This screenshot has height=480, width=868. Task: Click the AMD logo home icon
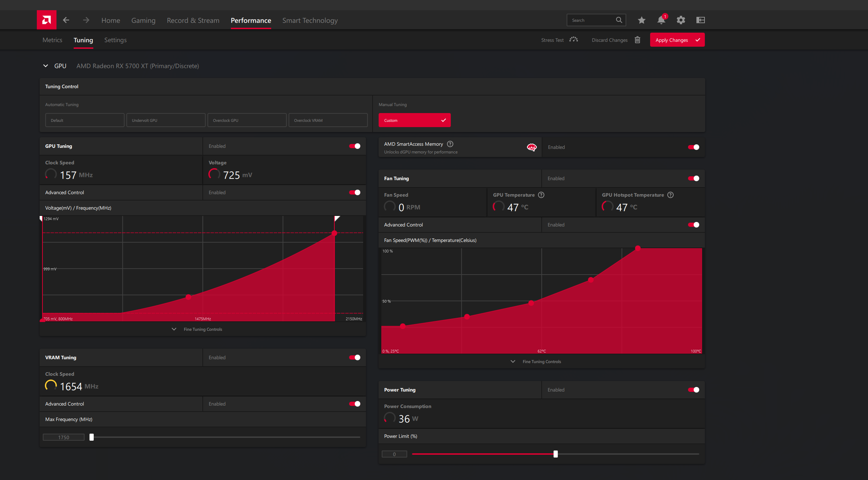[46, 20]
